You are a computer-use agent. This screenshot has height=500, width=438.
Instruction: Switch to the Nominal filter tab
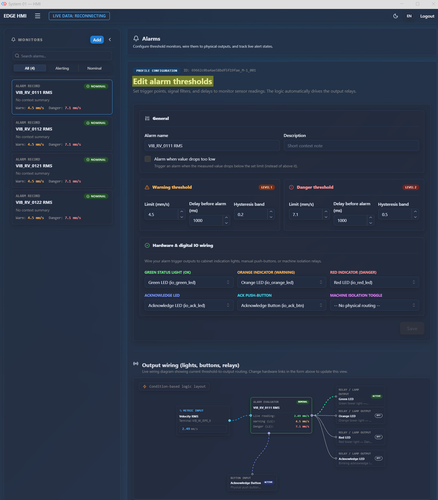tap(94, 68)
